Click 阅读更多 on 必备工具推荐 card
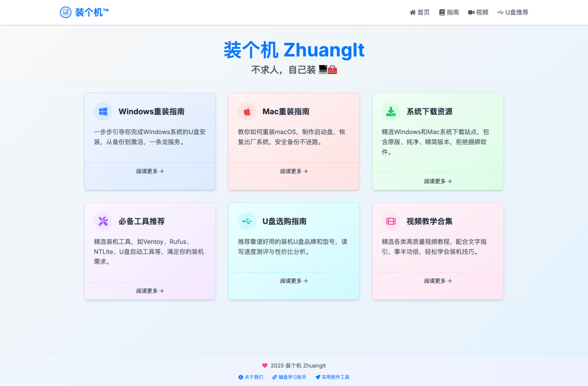Image resolution: width=588 pixels, height=386 pixels. [150, 291]
